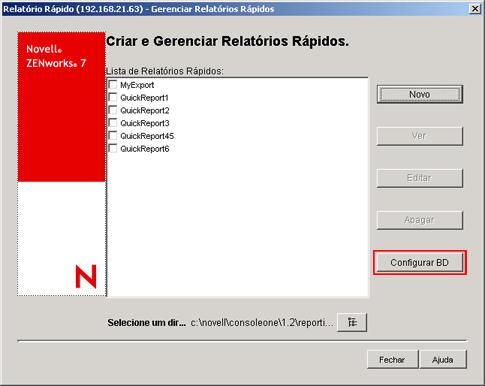Click the QuickReport1 list label

144,98
